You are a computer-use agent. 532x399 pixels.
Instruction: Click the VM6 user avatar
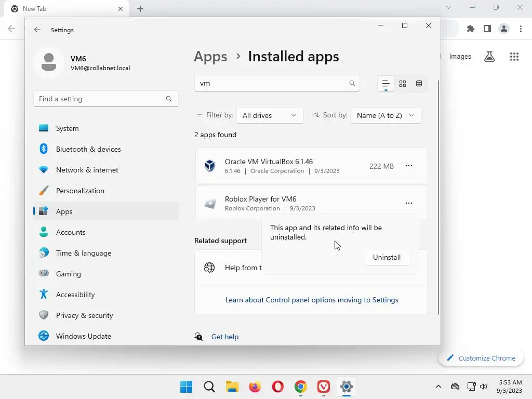[48, 62]
